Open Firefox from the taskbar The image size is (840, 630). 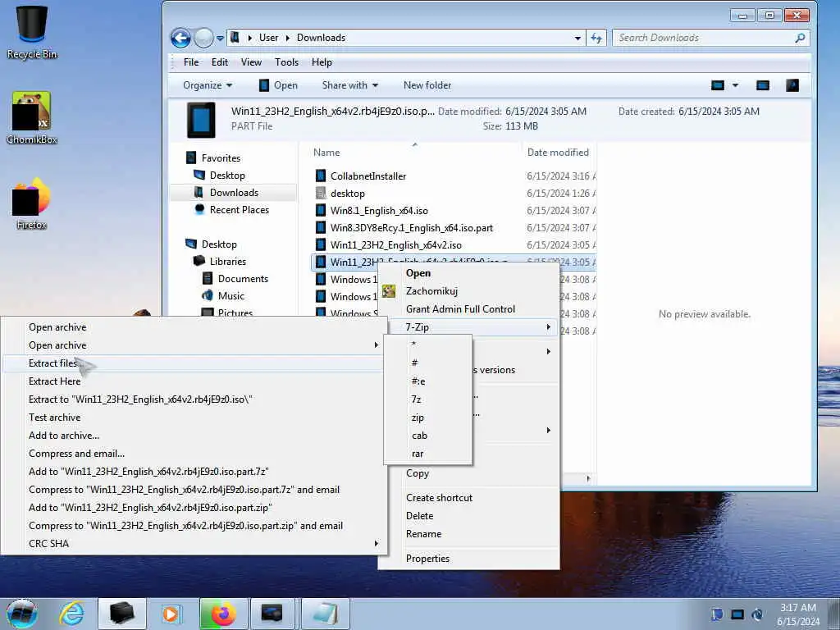(224, 614)
